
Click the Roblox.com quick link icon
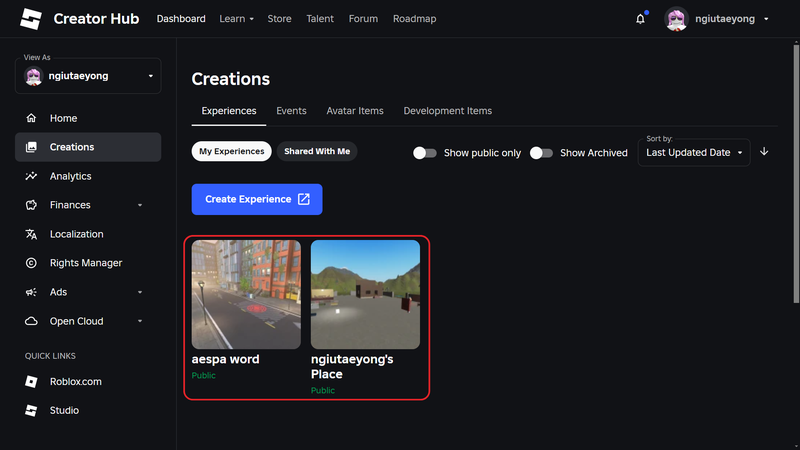(31, 382)
